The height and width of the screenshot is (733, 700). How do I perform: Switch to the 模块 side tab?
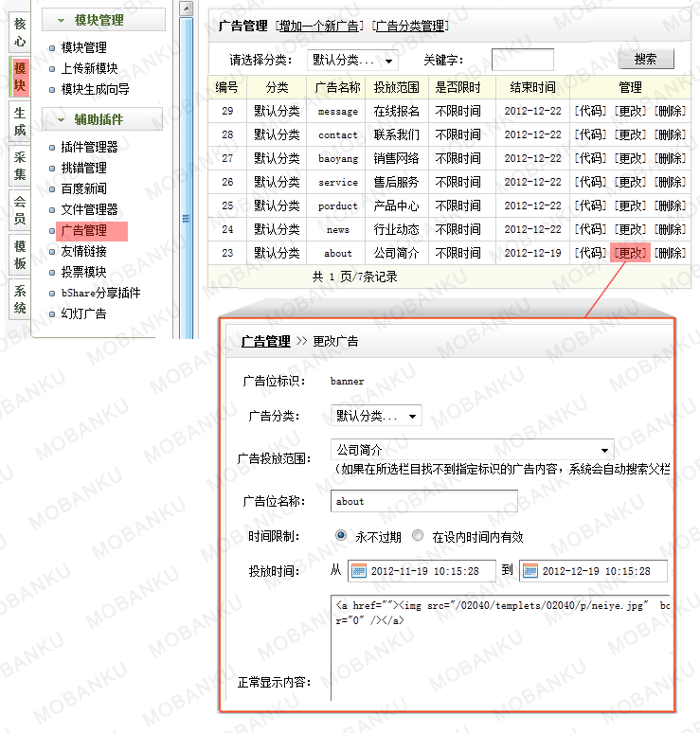pyautogui.click(x=20, y=77)
